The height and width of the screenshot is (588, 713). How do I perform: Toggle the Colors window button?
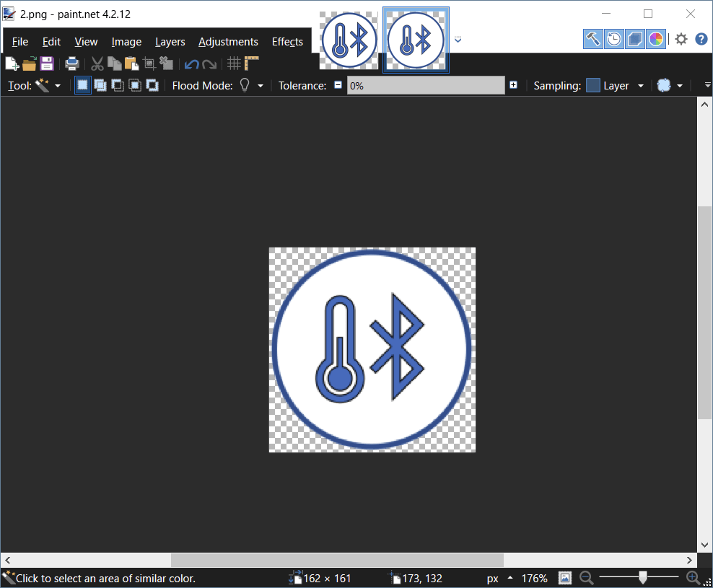tap(656, 39)
